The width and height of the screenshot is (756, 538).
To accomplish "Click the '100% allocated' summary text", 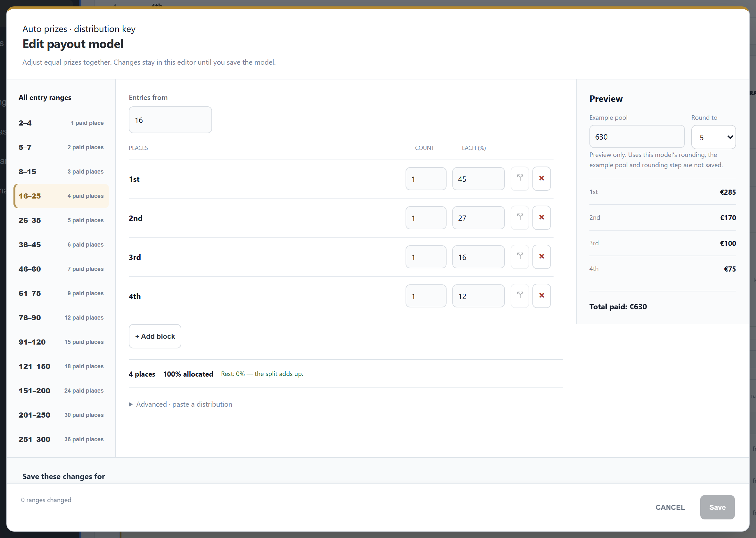I will [x=188, y=374].
